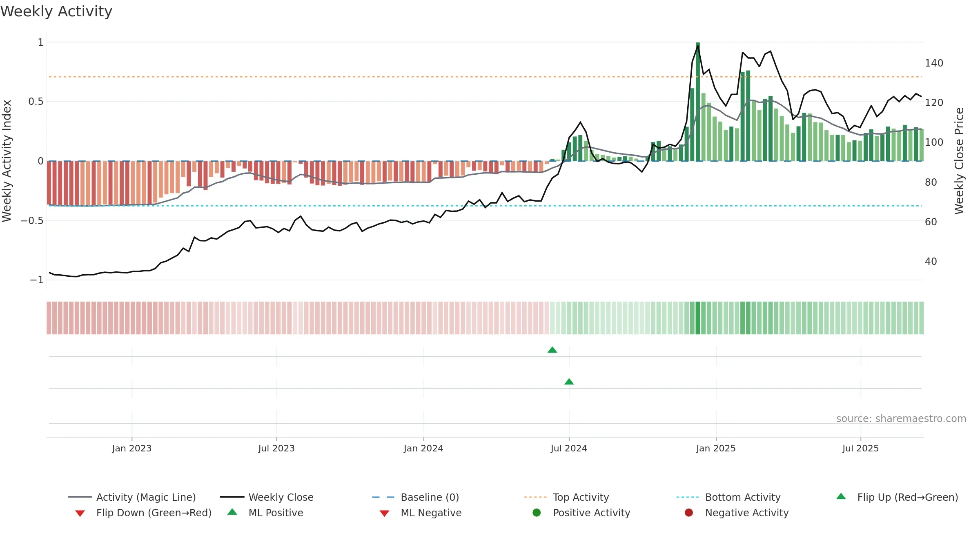The image size is (980, 551).
Task: Click the Jul 2023 x-axis label
Action: [276, 449]
